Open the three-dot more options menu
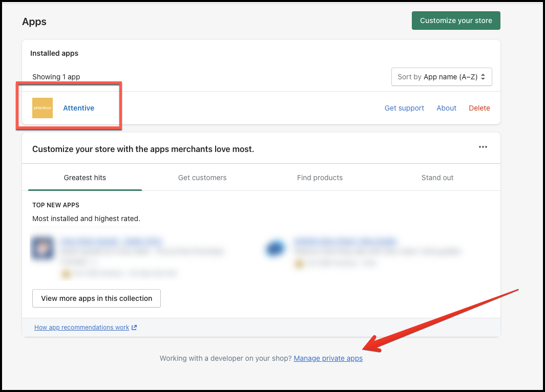Image resolution: width=545 pixels, height=392 pixels. (483, 147)
